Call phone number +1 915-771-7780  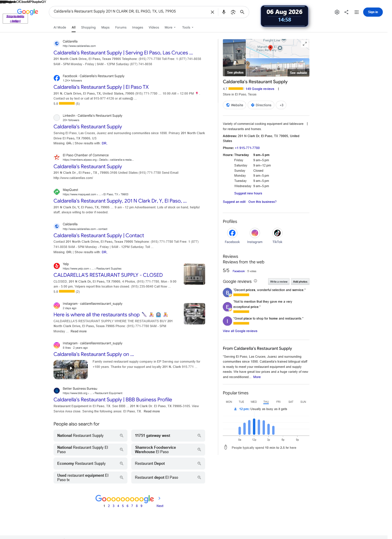(x=247, y=148)
